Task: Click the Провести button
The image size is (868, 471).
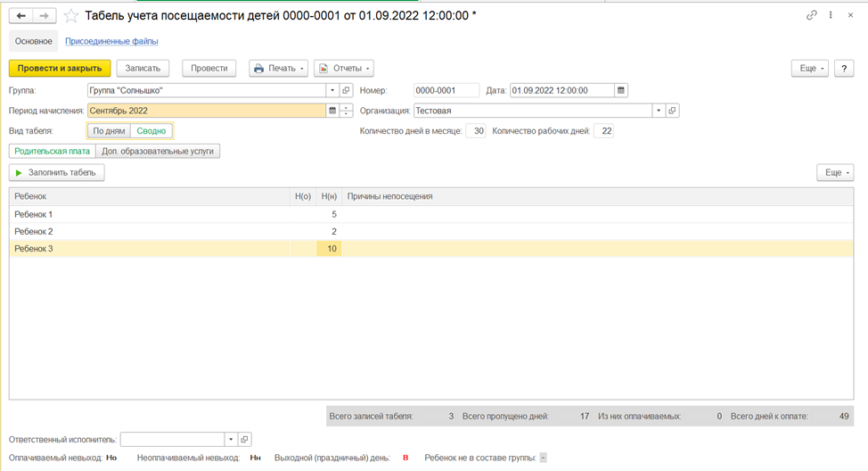Action: [209, 68]
